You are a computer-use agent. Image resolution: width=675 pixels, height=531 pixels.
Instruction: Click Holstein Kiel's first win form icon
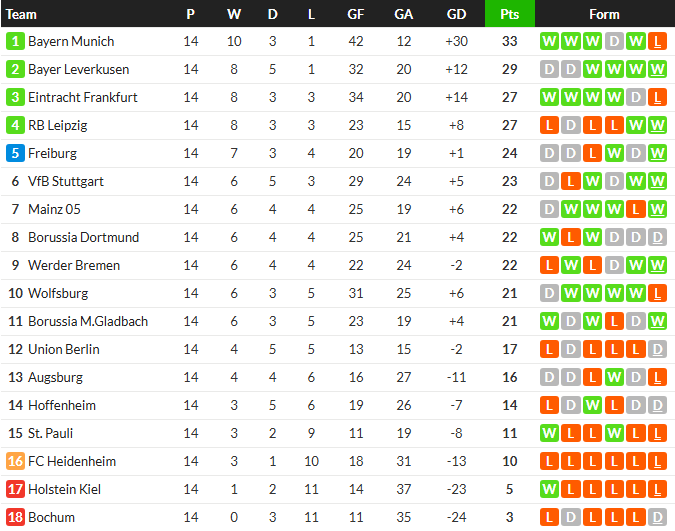[549, 490]
